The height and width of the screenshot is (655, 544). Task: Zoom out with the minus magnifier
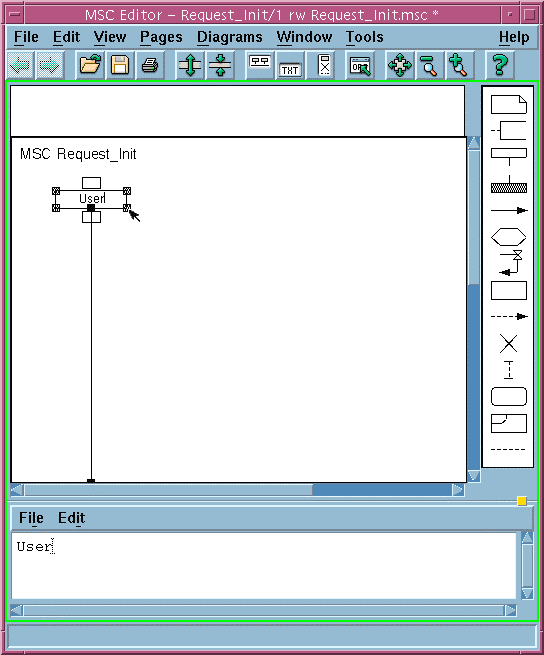click(x=429, y=65)
